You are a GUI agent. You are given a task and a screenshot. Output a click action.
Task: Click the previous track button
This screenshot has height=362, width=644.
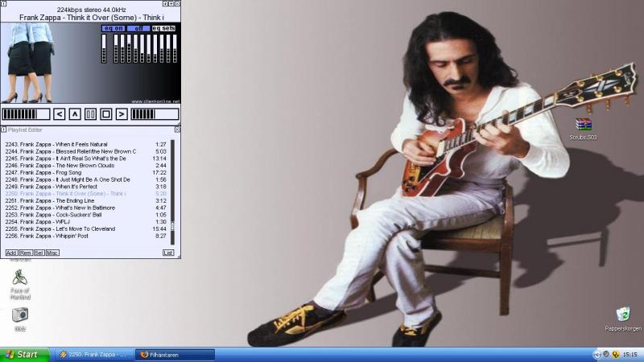point(60,114)
